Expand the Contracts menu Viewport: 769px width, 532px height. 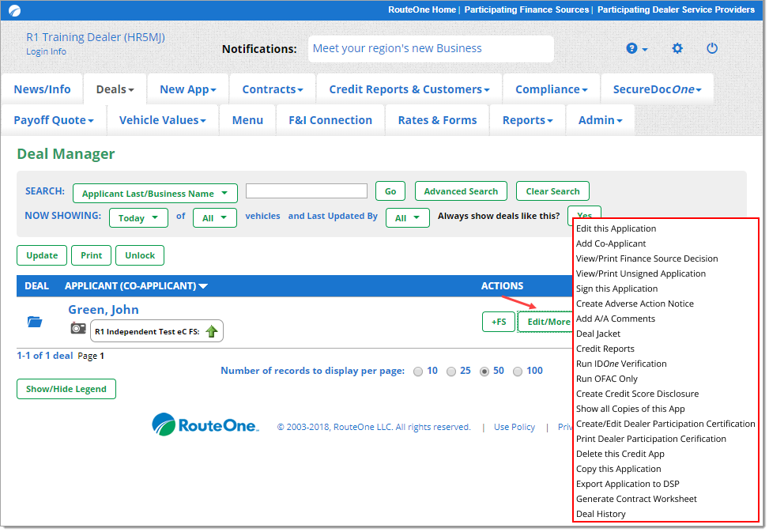pyautogui.click(x=273, y=89)
